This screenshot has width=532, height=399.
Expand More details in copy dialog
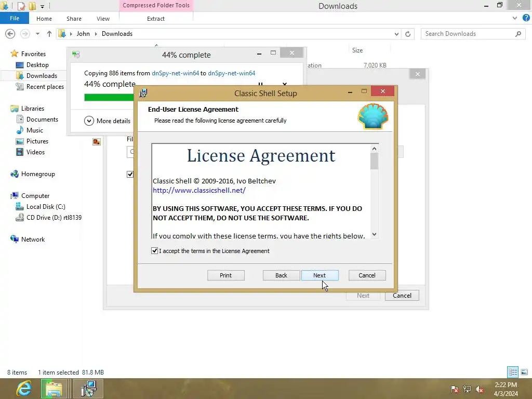[x=107, y=121]
